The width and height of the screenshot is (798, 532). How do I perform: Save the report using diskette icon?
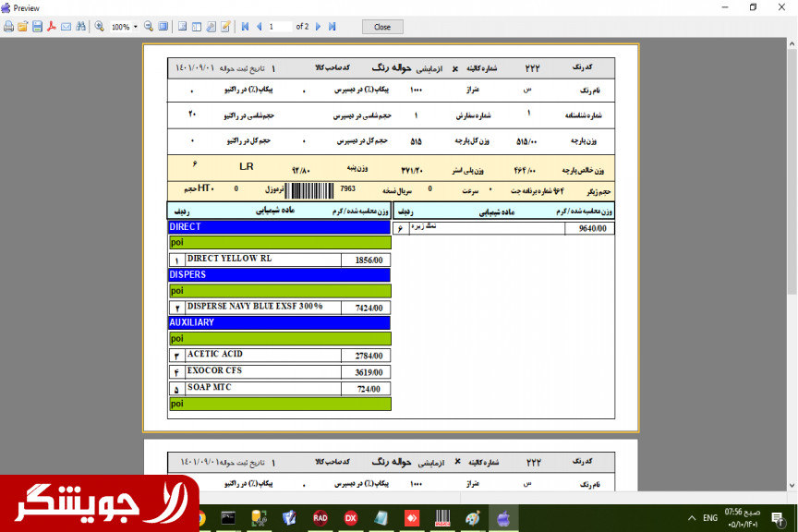(x=37, y=27)
